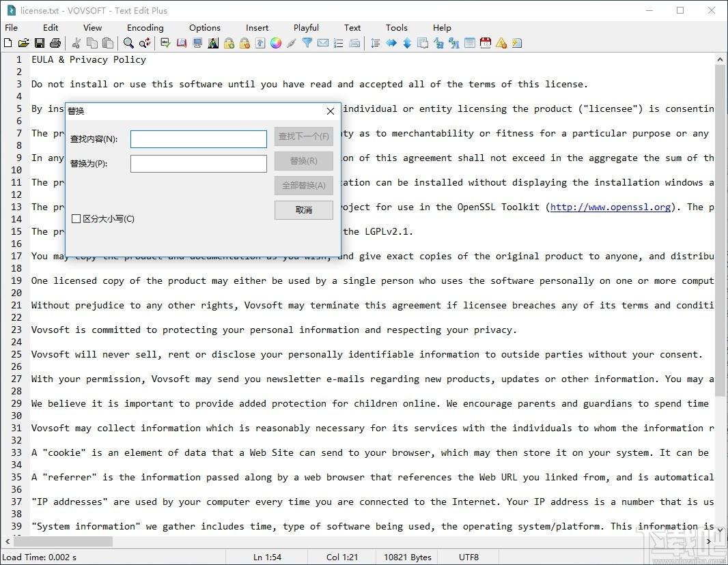Click the color wheel icon
This screenshot has height=565, width=728.
coord(276,43)
